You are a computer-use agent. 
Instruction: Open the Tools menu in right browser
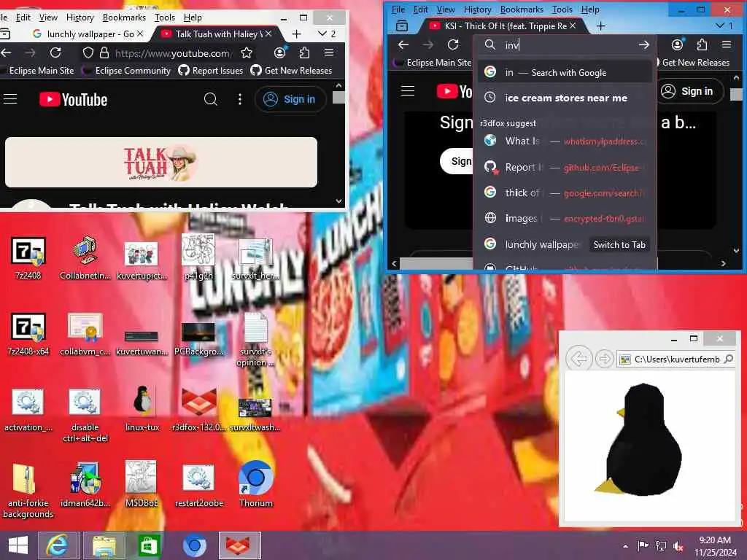point(562,9)
